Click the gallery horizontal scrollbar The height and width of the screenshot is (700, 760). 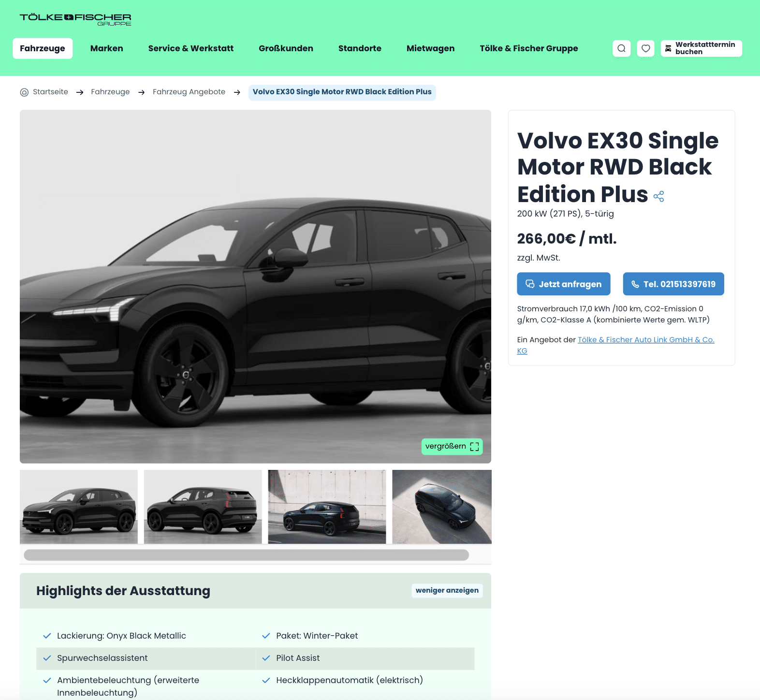click(x=246, y=555)
